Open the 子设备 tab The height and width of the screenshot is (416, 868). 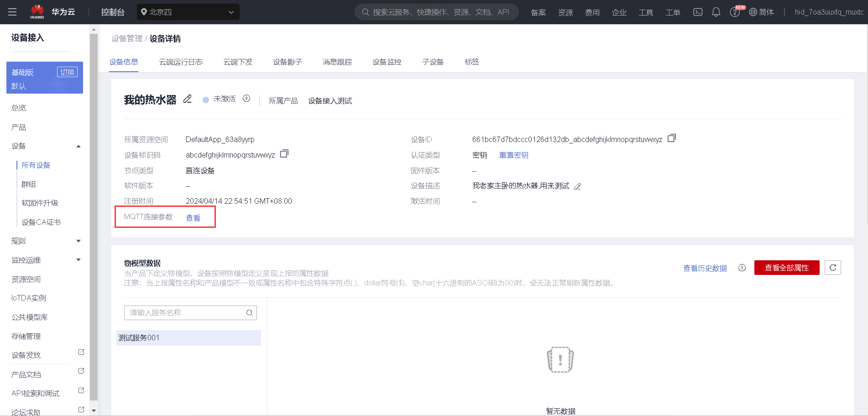[x=433, y=62]
